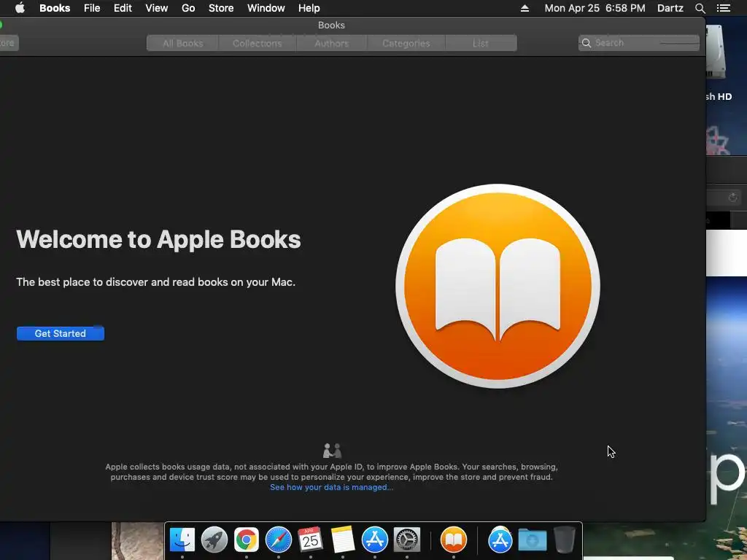Image resolution: width=747 pixels, height=560 pixels.
Task: Open App Store icon left of System Preferences
Action: click(x=375, y=540)
